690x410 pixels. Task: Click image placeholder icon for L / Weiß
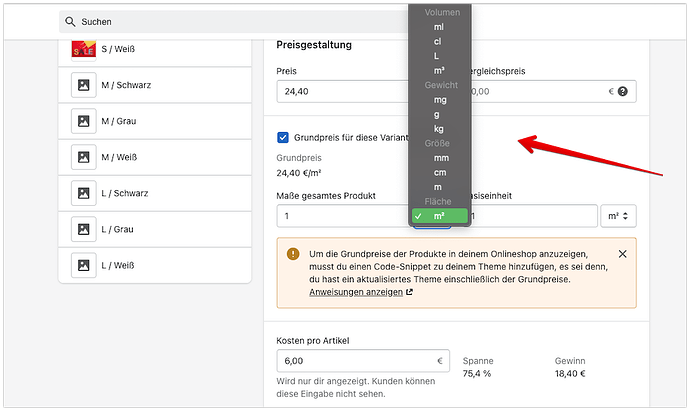(83, 265)
